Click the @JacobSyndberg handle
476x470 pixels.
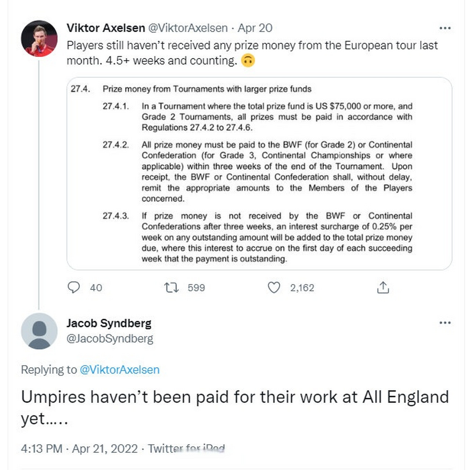[x=110, y=339]
